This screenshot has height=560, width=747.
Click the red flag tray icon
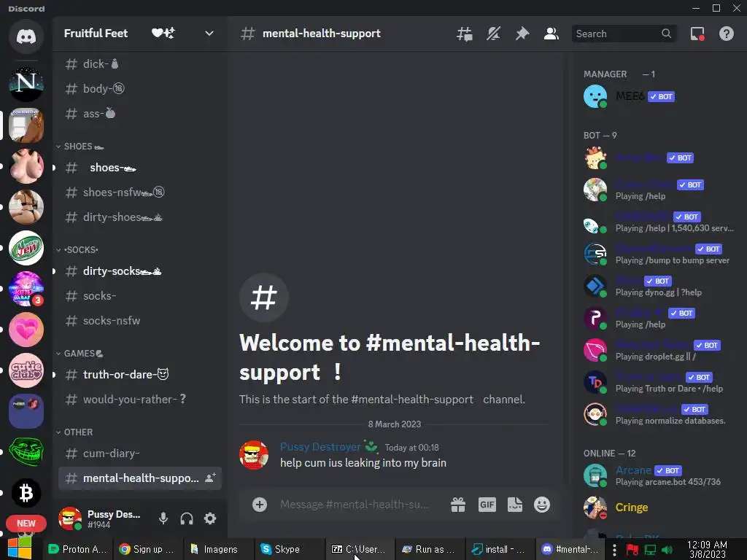[632, 550]
